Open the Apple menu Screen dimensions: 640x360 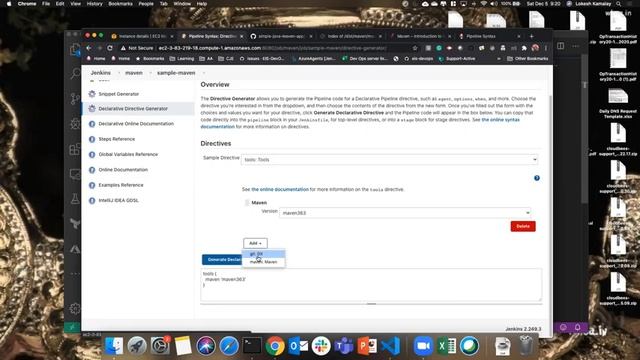(x=9, y=4)
